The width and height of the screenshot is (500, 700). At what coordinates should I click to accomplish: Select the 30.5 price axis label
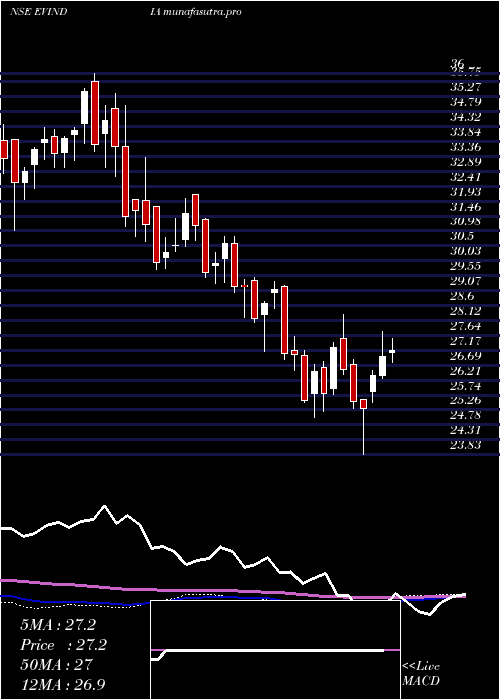(x=462, y=236)
